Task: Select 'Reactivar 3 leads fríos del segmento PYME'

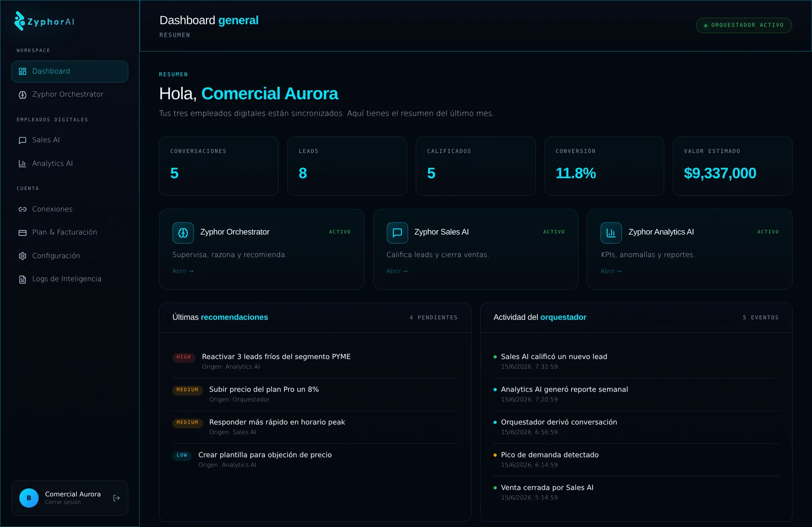Action: point(276,357)
